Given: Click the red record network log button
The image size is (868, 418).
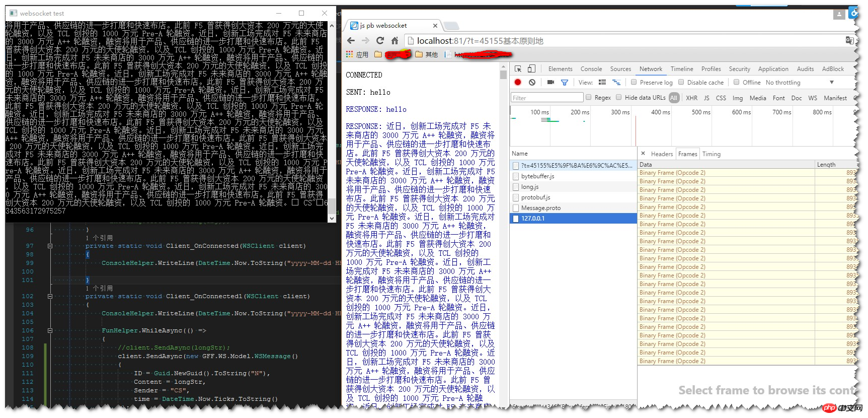Looking at the screenshot, I should click(518, 82).
